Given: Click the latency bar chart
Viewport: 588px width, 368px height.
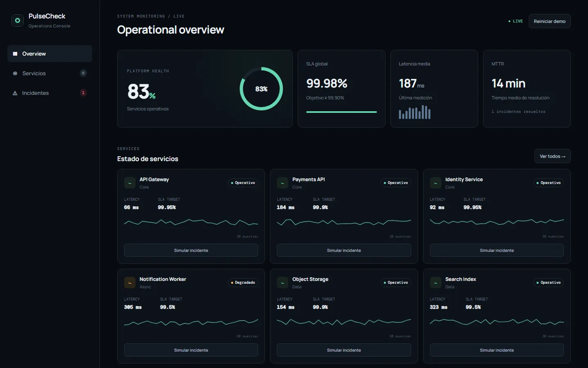Looking at the screenshot, I should point(414,112).
